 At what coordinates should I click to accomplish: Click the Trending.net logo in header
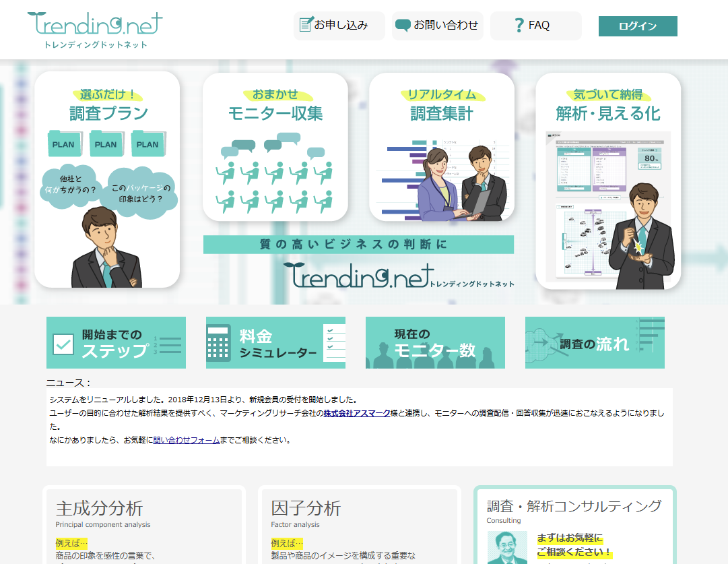pos(95,30)
